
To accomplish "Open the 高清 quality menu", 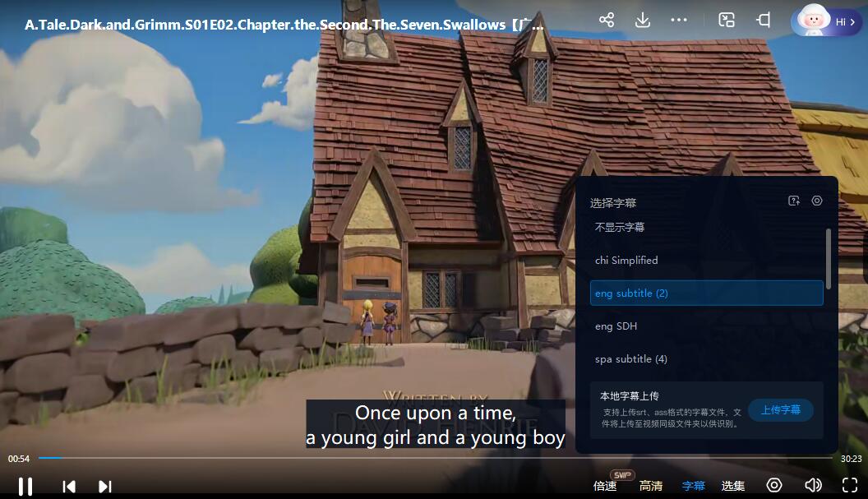I will 650,486.
